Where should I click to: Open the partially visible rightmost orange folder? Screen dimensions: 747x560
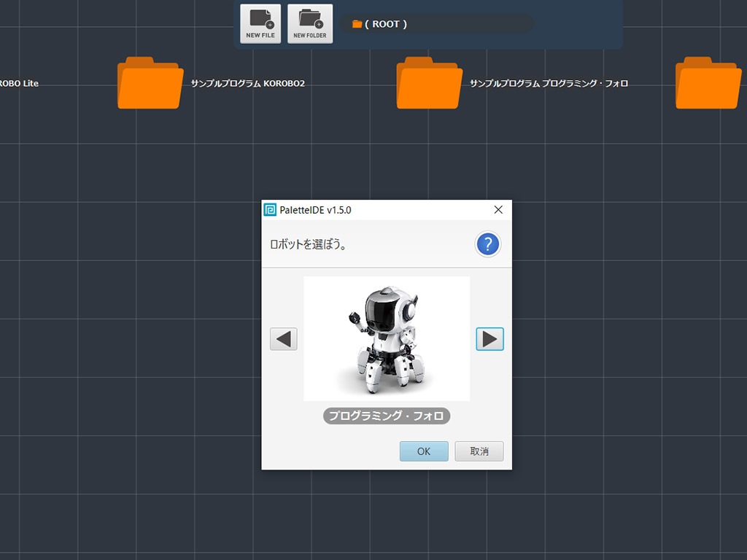pyautogui.click(x=708, y=83)
